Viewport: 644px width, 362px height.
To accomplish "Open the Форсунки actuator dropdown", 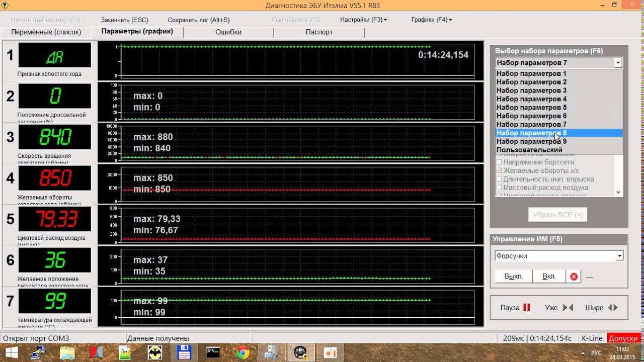I will 619,256.
